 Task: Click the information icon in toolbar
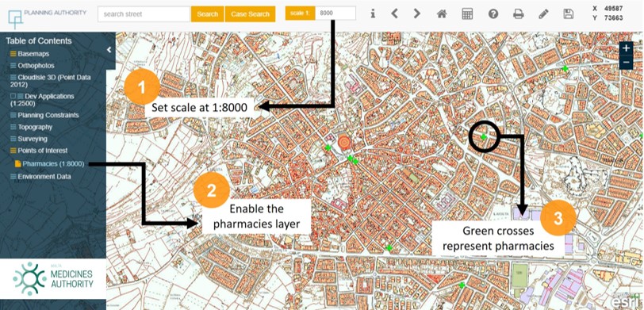[x=373, y=13]
